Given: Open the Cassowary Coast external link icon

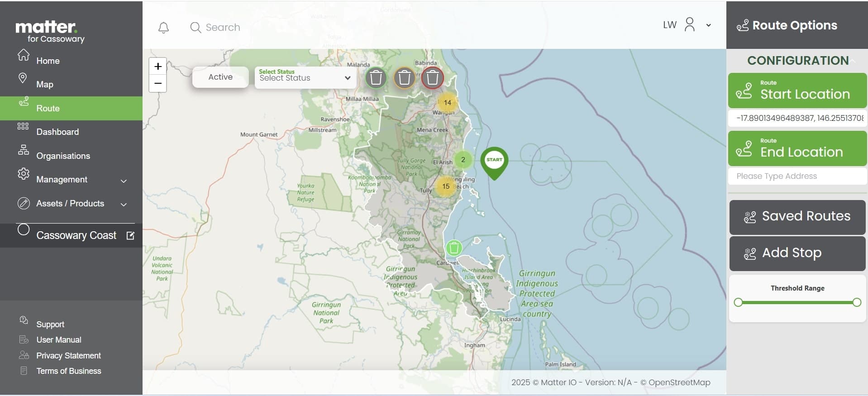Looking at the screenshot, I should click(x=130, y=236).
